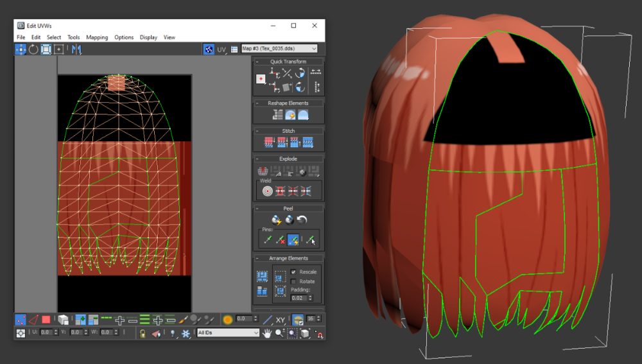Select the Pan view hand tool
This screenshot has width=642, height=364.
point(266,333)
